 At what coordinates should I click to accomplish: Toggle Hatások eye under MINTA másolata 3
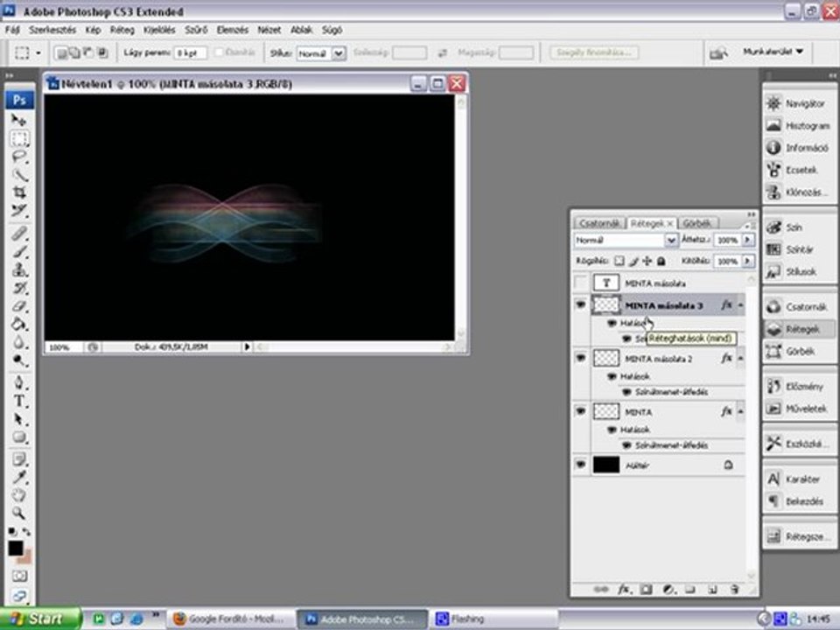pos(612,323)
